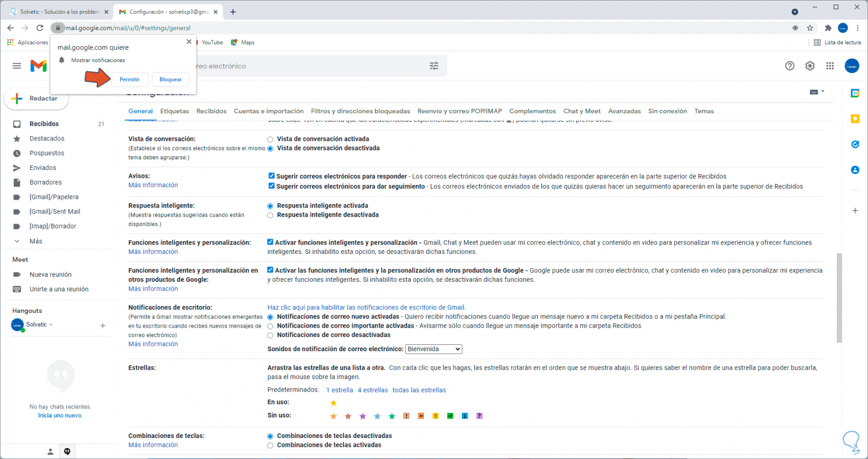Close the notification permission popup

189,42
